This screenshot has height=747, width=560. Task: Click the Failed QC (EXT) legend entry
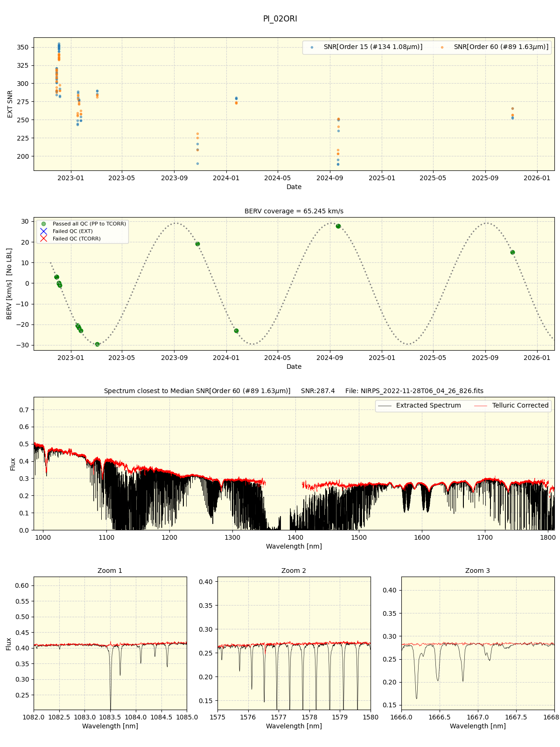point(66,232)
